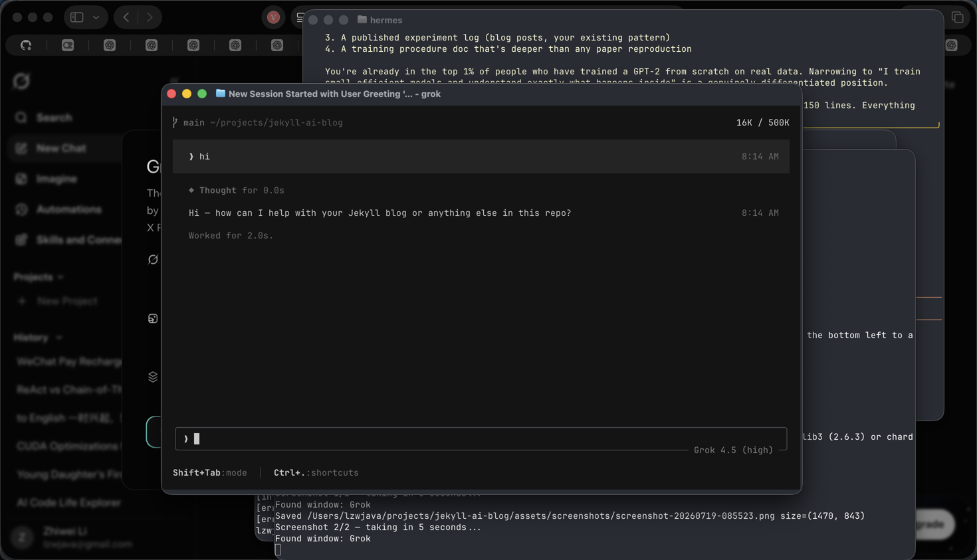Go forward with the browser forward arrow
The image size is (977, 560).
coord(150,17)
